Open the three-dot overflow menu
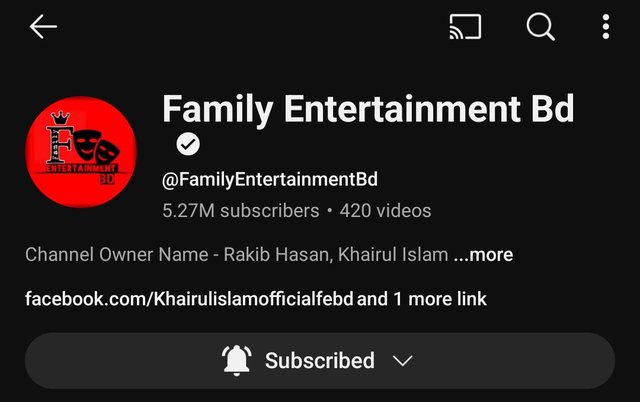Image resolution: width=640 pixels, height=402 pixels. [x=606, y=27]
